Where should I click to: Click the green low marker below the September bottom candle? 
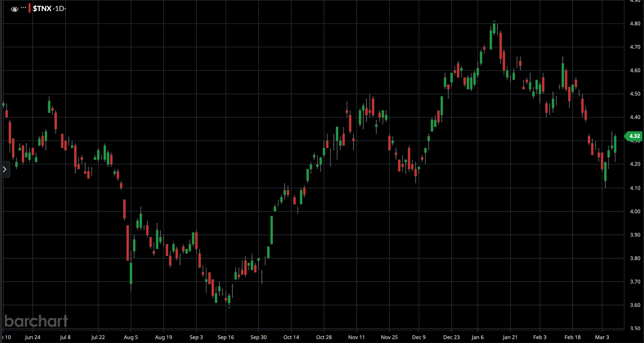[229, 307]
